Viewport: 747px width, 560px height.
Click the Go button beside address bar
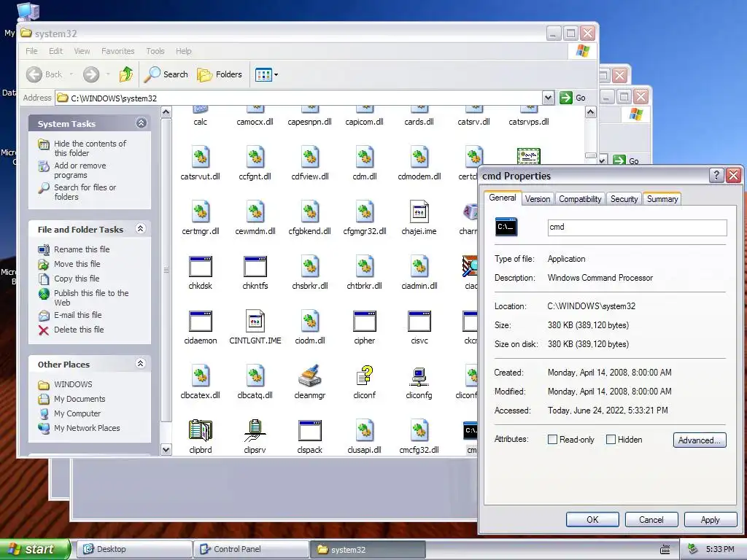pos(573,98)
